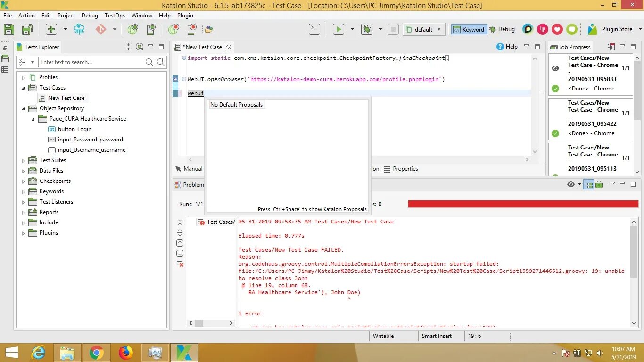
Task: Start Record Mobile tool
Action: [x=191, y=29]
